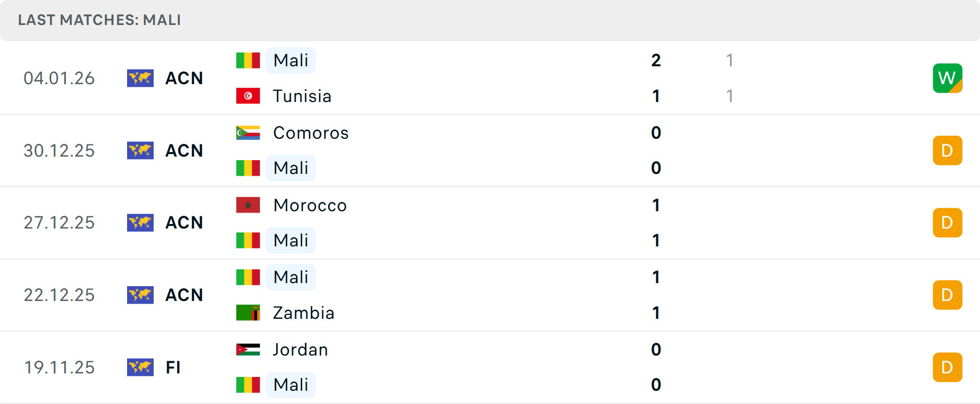Click the D badge for the Jordan match
This screenshot has width=980, height=404.
(947, 367)
